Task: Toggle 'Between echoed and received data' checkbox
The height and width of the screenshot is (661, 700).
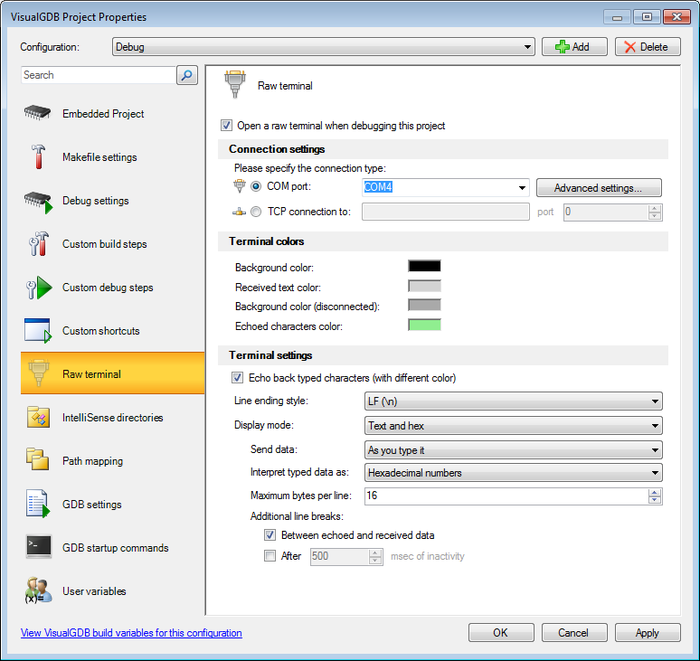Action: 270,535
